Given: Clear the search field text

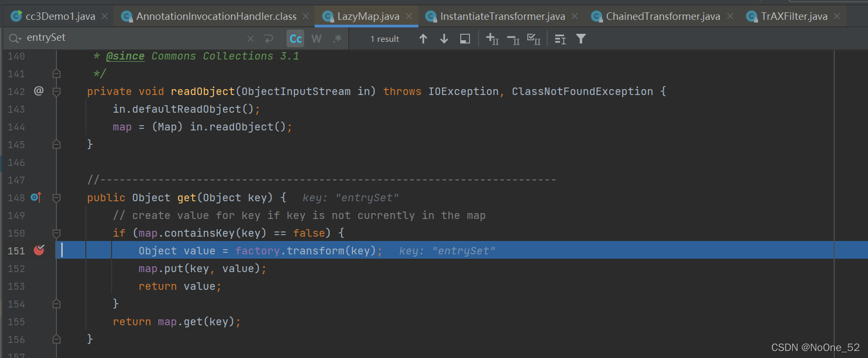Looking at the screenshot, I should tap(251, 39).
